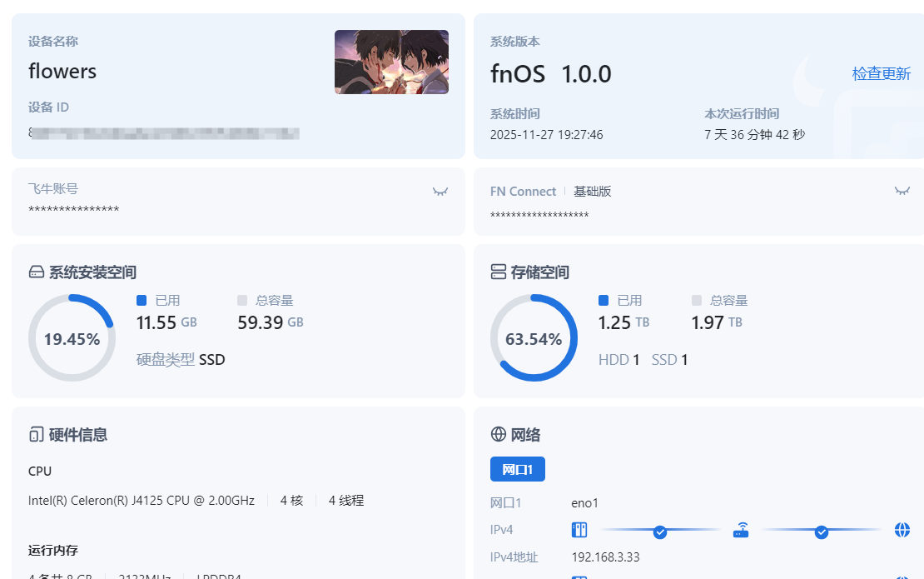
Task: Click the 4 核 core count
Action: (291, 501)
